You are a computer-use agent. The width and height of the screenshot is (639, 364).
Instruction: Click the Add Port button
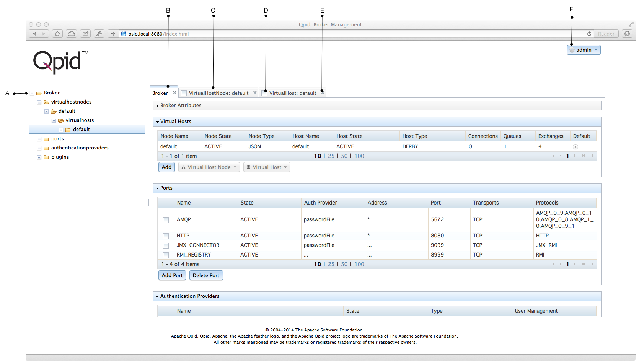[x=172, y=275]
